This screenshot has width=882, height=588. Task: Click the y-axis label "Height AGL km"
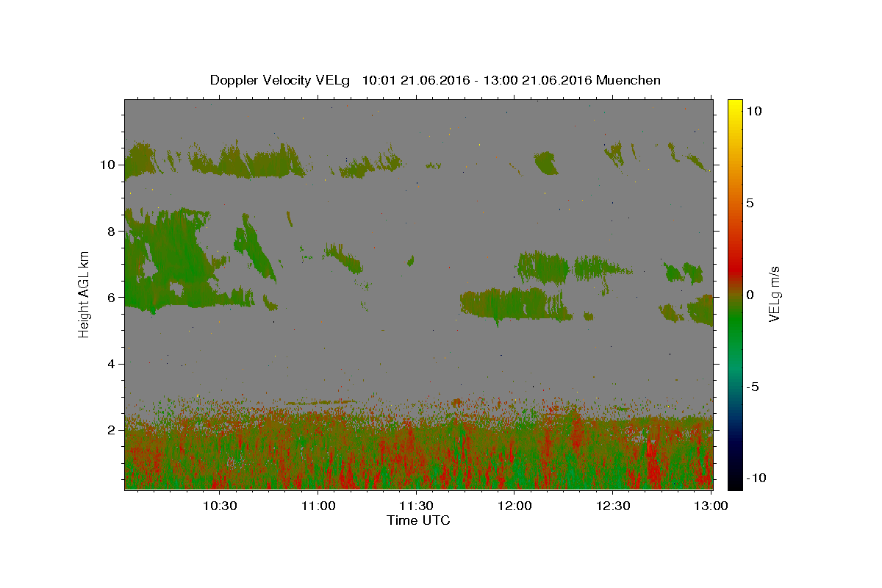click(85, 294)
